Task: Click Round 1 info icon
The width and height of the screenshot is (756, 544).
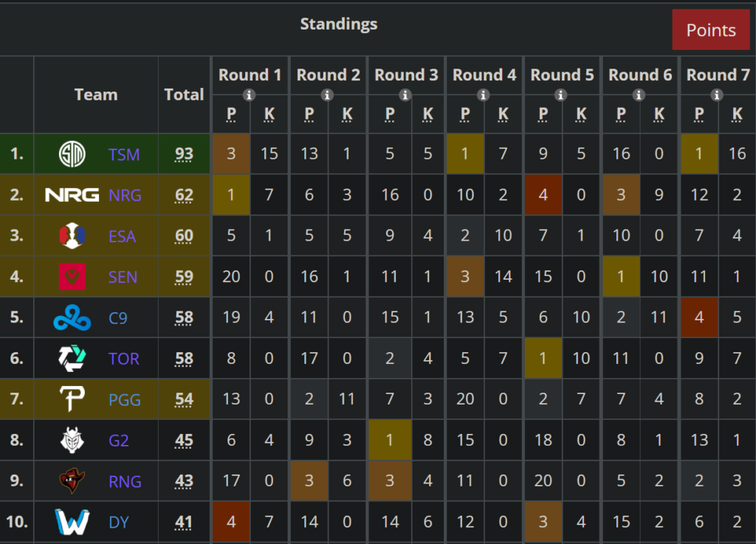Action: pos(250,94)
